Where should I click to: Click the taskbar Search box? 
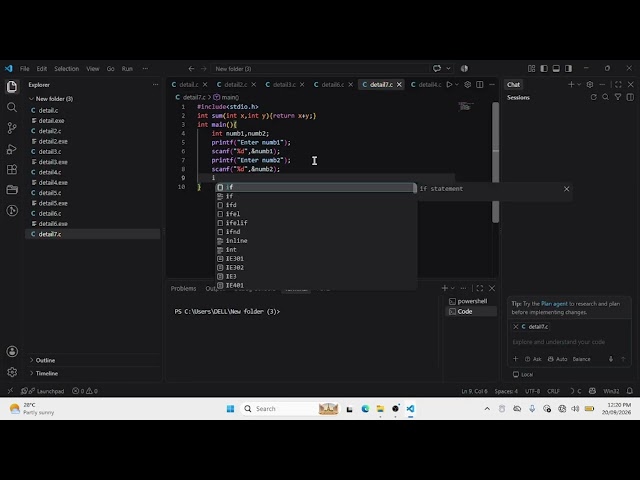pyautogui.click(x=291, y=409)
